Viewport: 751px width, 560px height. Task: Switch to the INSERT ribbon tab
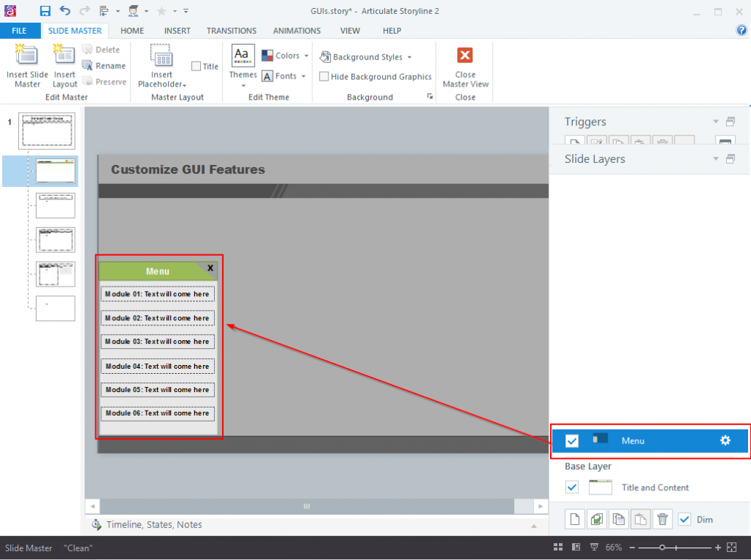[177, 31]
